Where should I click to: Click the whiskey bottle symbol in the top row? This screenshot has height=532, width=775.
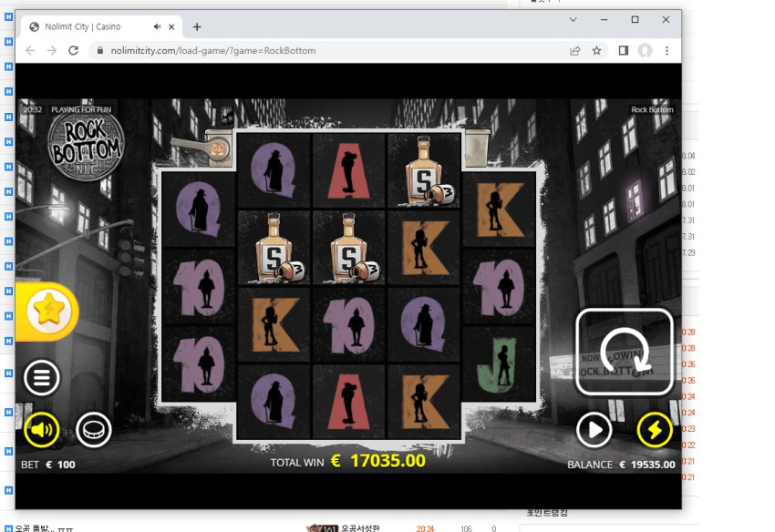(424, 170)
